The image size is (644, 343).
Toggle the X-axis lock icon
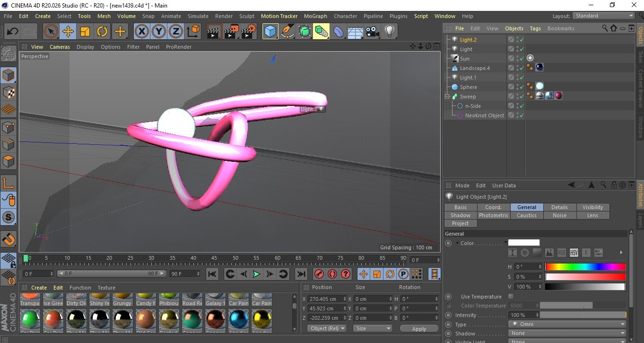141,32
